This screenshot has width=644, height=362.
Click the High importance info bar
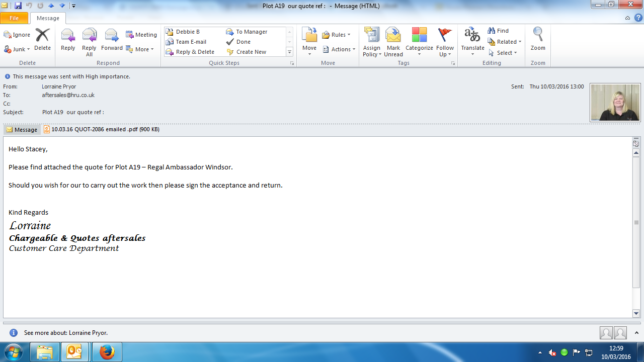click(x=67, y=76)
